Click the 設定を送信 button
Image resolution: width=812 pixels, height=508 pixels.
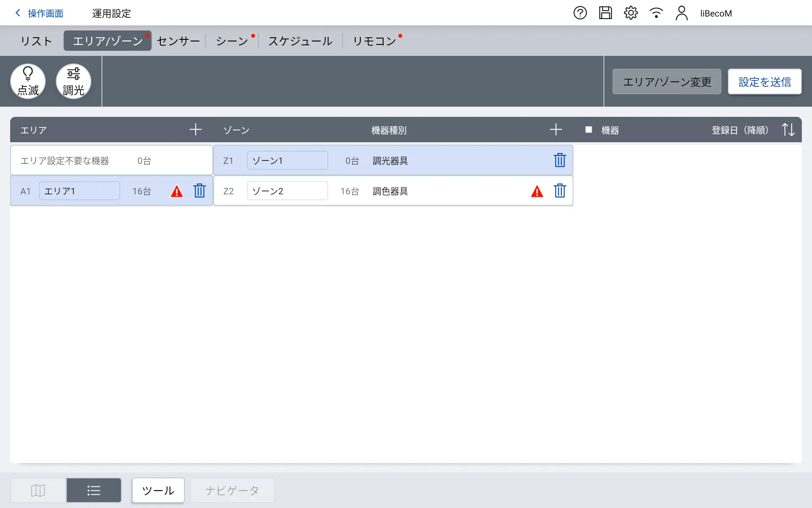click(764, 82)
